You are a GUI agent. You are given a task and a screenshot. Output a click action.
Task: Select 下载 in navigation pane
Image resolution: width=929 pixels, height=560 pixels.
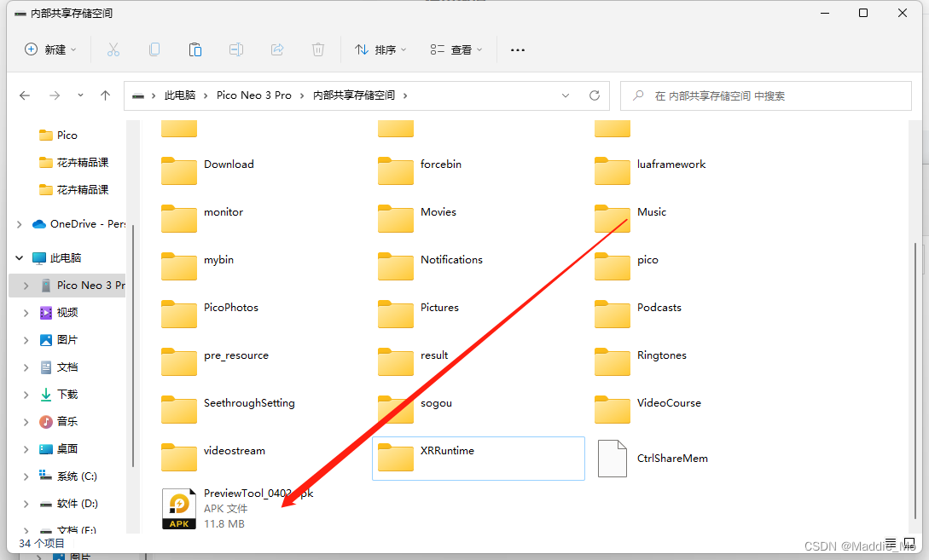67,395
